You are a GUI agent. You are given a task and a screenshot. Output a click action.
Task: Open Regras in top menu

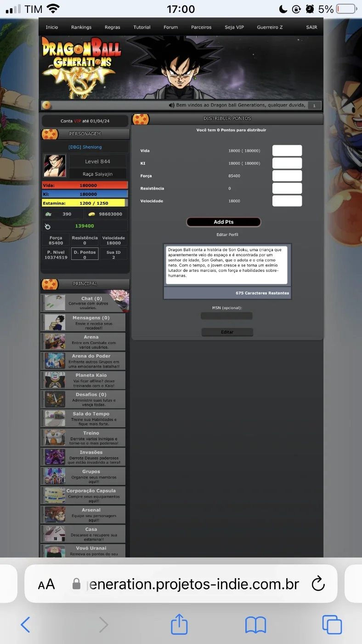tap(113, 27)
